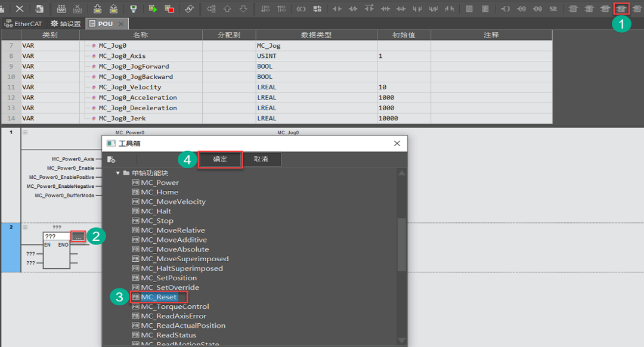Click the upload-from-device toolbar icon

coord(113,8)
